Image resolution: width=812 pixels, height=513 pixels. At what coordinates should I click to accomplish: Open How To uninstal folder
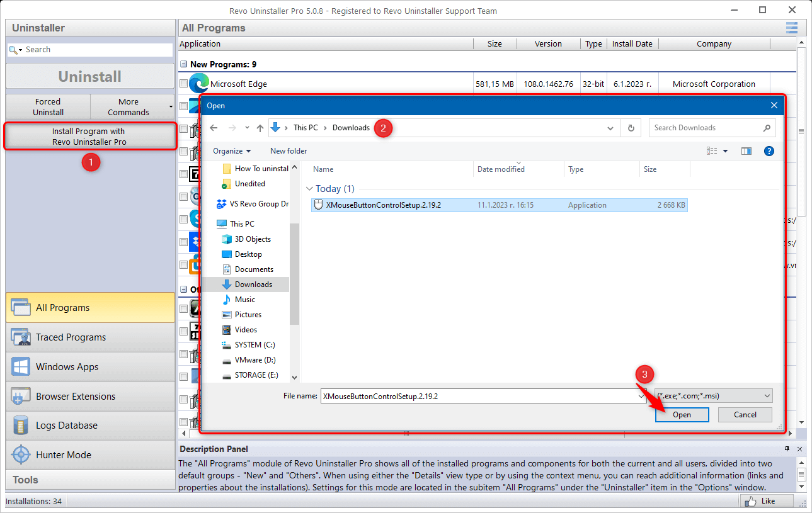coord(255,169)
